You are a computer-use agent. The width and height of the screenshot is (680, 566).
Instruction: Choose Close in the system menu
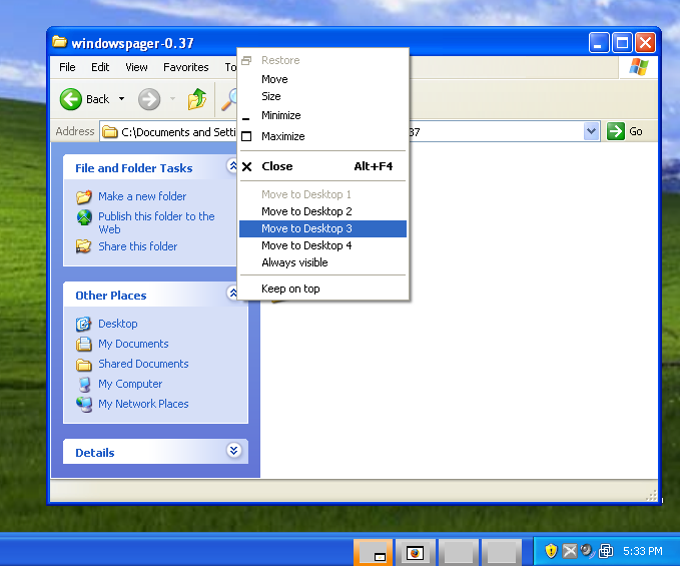[x=323, y=166]
